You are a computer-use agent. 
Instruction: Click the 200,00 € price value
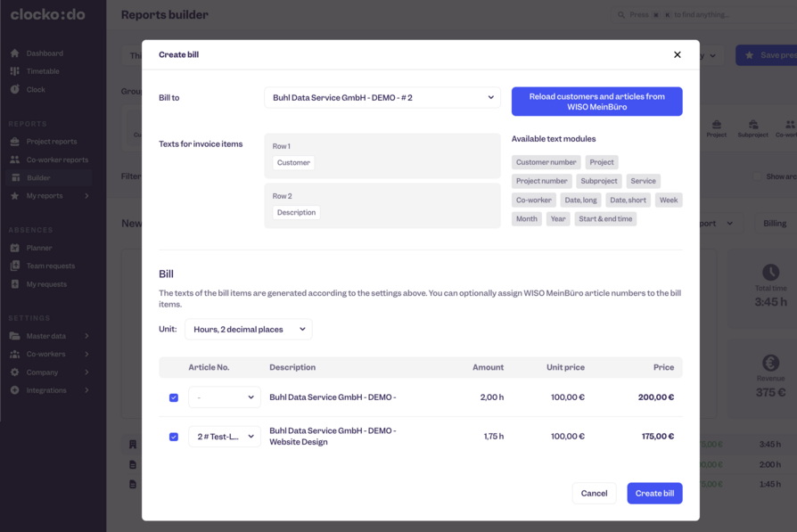click(656, 397)
